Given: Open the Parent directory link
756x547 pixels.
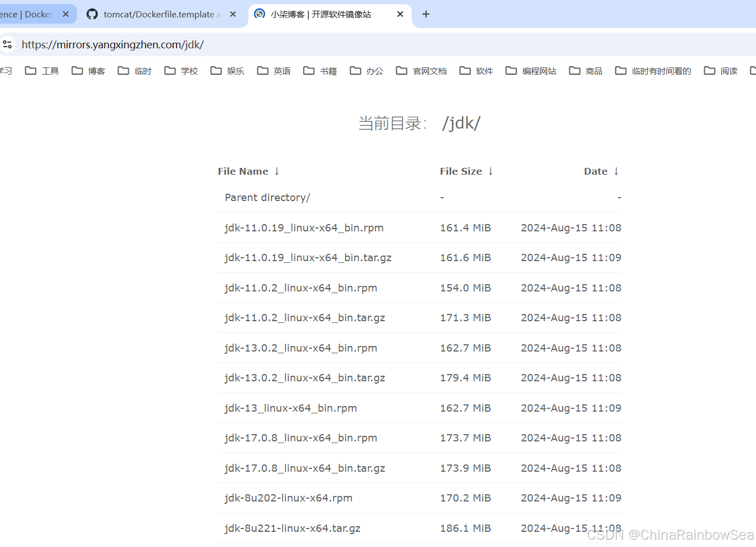Looking at the screenshot, I should (x=267, y=197).
